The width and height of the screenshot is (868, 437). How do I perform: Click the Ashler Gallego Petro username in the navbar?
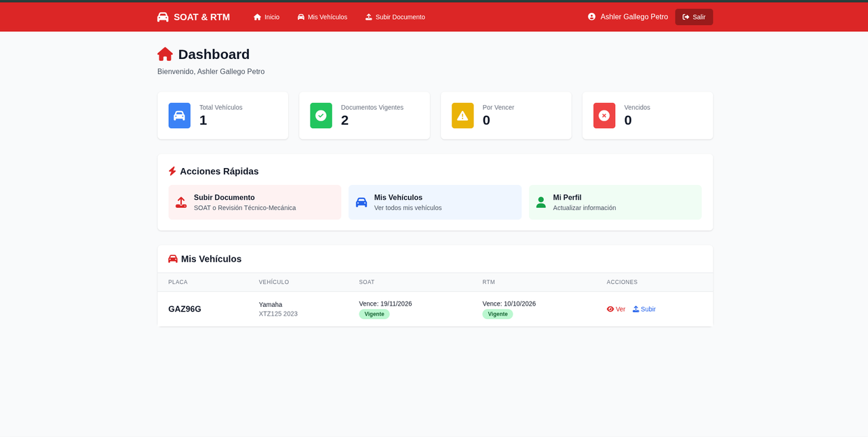(x=634, y=17)
